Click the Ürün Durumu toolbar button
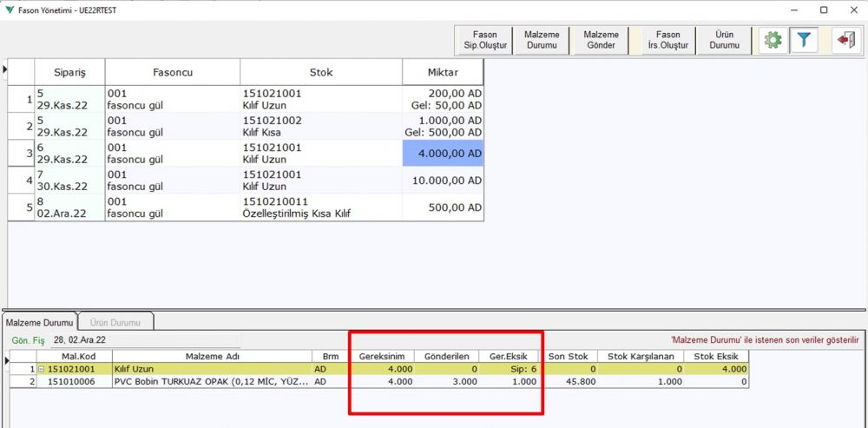This screenshot has height=428, width=868. tap(724, 40)
